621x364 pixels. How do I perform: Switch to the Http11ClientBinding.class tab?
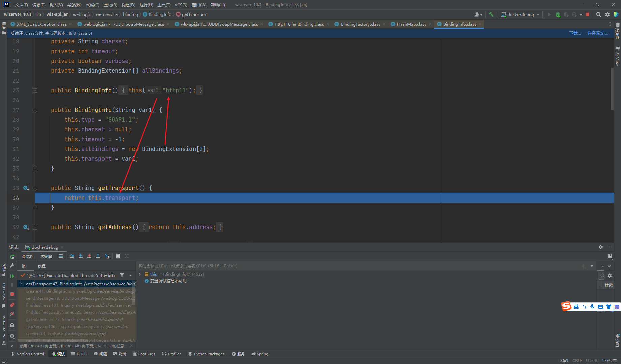(299, 24)
